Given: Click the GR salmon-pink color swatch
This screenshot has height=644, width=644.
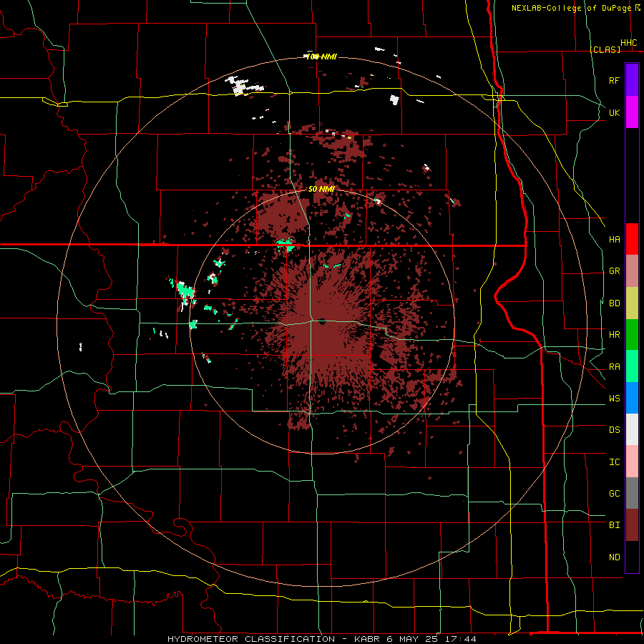Looking at the screenshot, I should 632,271.
